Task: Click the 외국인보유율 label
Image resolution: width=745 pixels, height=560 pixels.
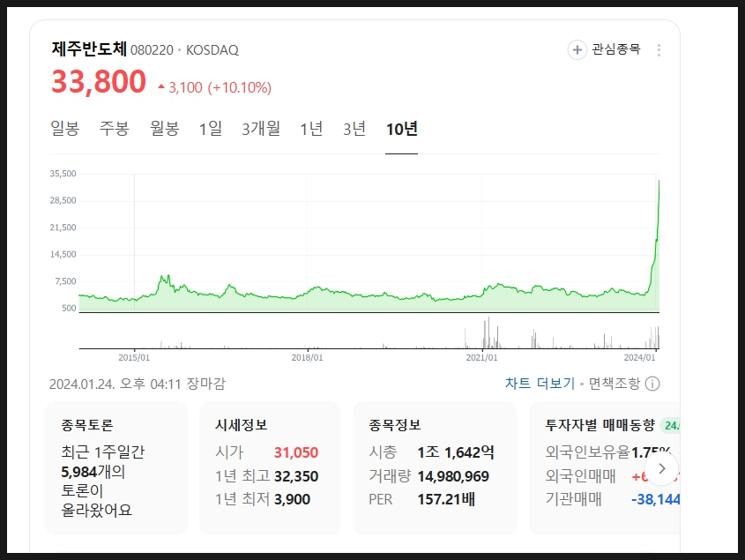Action: (x=588, y=452)
